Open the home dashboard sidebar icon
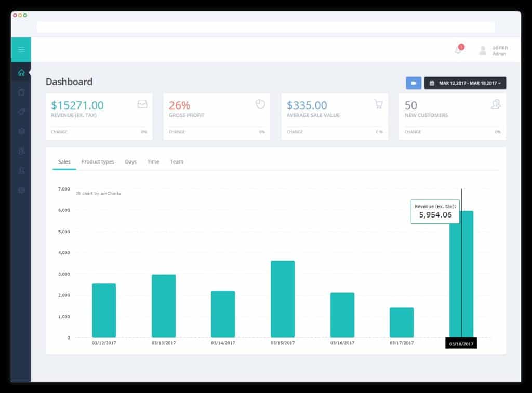The width and height of the screenshot is (532, 393). [x=21, y=73]
